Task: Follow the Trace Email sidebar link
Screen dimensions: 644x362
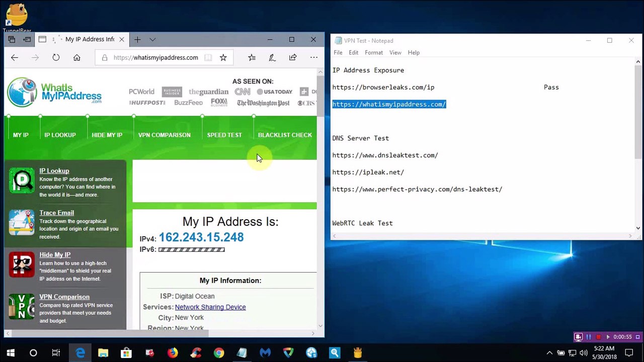Action: (x=57, y=213)
